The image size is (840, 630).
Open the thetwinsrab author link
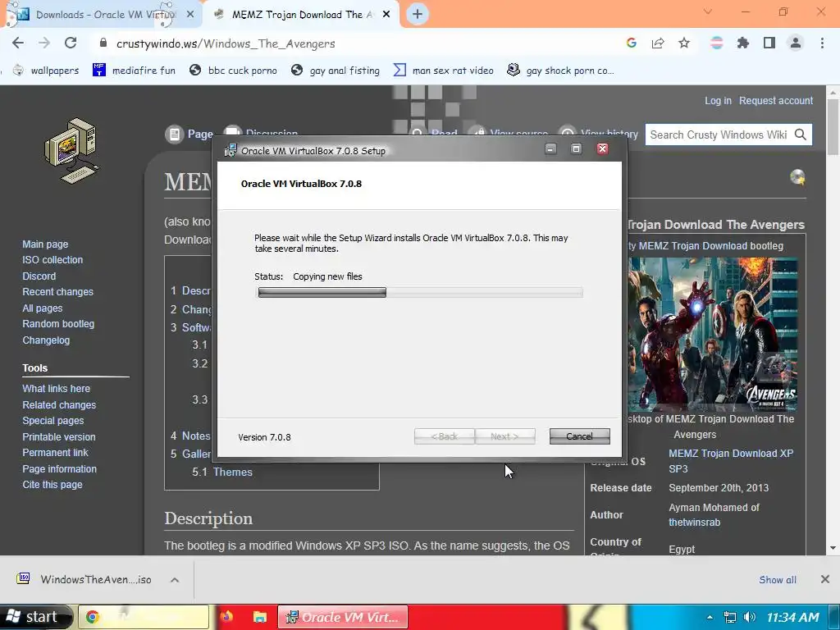[x=694, y=523]
